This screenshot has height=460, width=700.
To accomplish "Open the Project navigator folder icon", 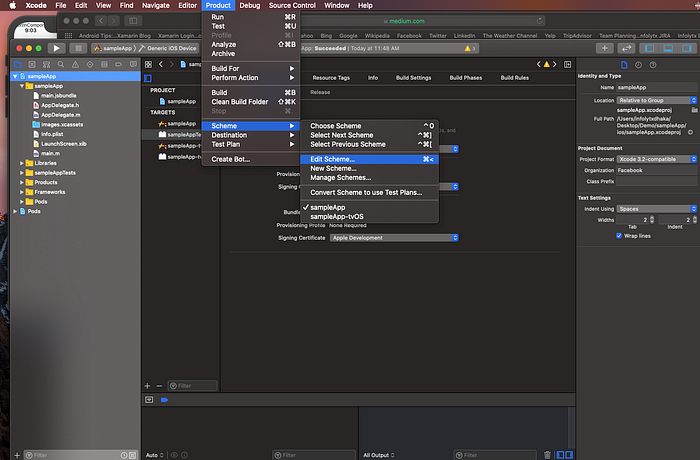I will click(x=18, y=64).
